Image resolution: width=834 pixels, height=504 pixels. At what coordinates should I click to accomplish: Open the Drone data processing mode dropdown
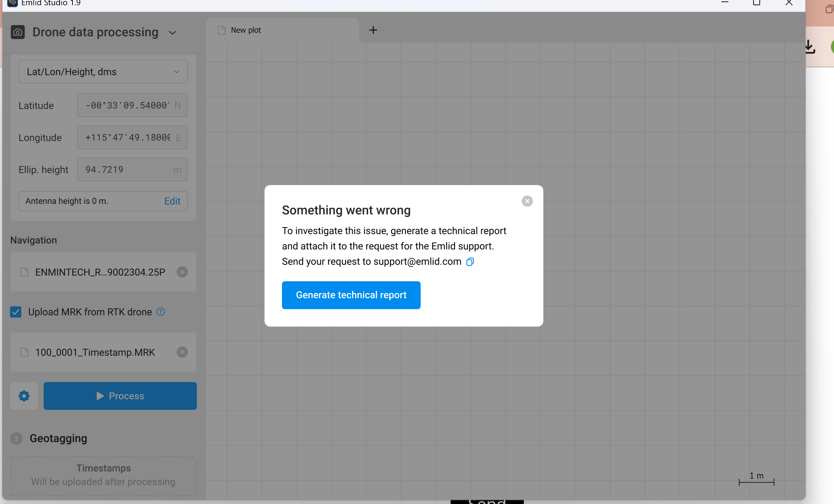[173, 33]
